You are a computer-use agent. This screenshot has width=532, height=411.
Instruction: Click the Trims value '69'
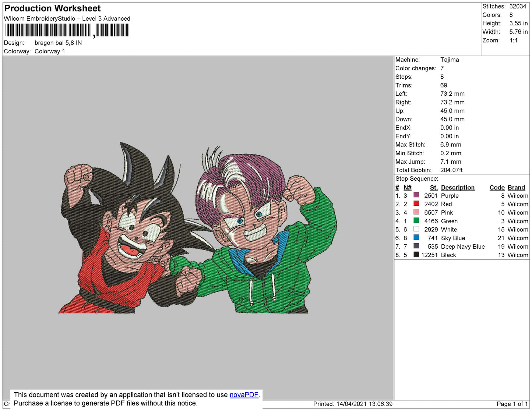coord(444,85)
